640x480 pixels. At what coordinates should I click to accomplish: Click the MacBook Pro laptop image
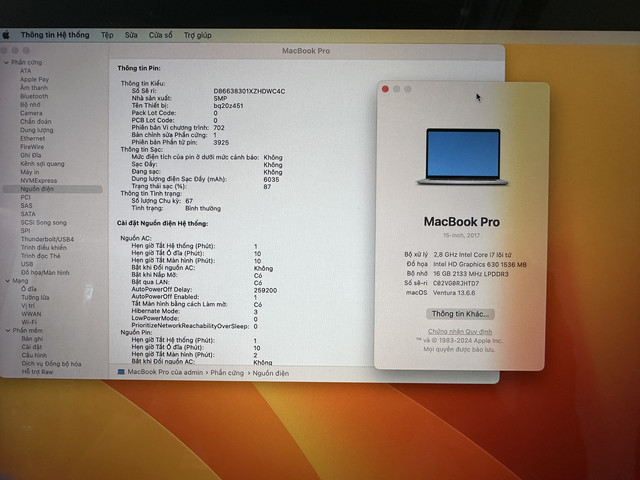point(462,157)
